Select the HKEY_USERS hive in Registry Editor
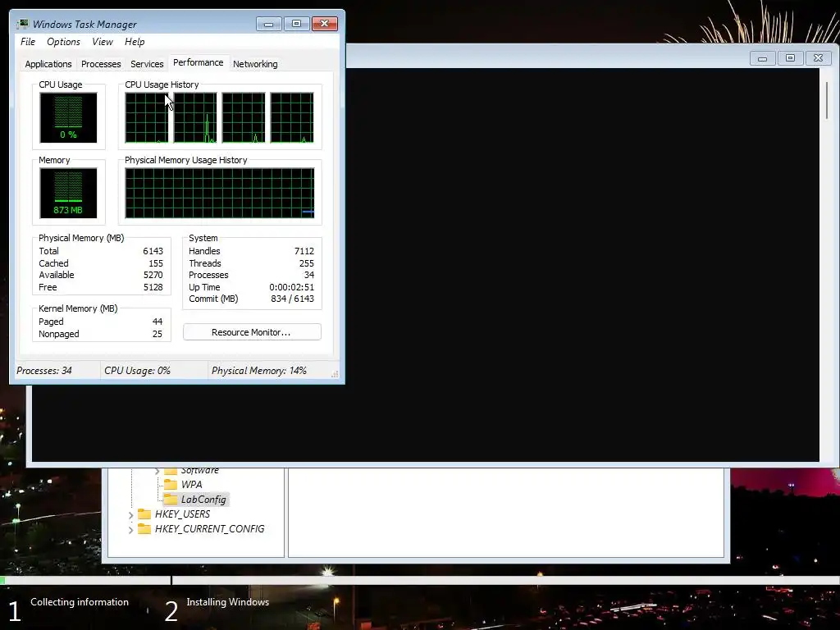Screen dimensions: 840x630 [x=182, y=514]
